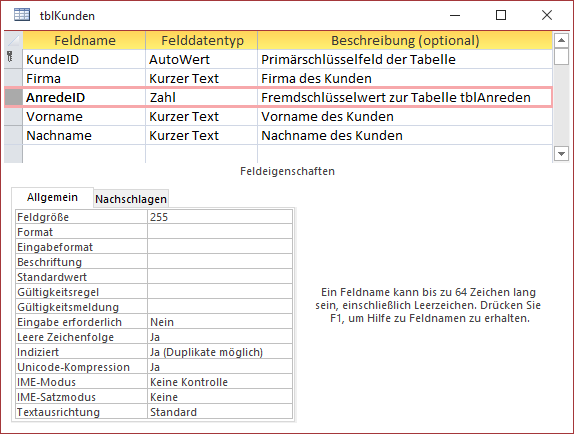Viewport: 574px width, 434px height.
Task: Close the tblKunden window
Action: click(547, 15)
